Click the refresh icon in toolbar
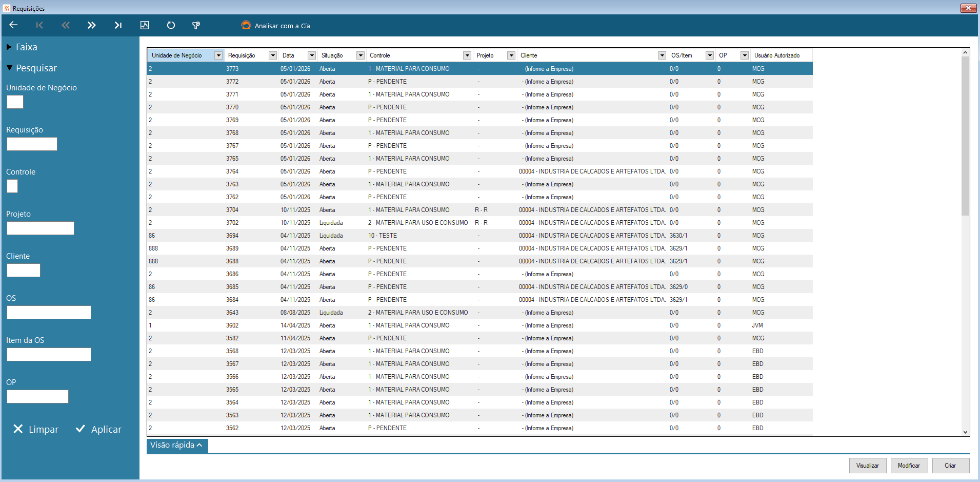Image resolution: width=980 pixels, height=482 pixels. pyautogui.click(x=171, y=25)
